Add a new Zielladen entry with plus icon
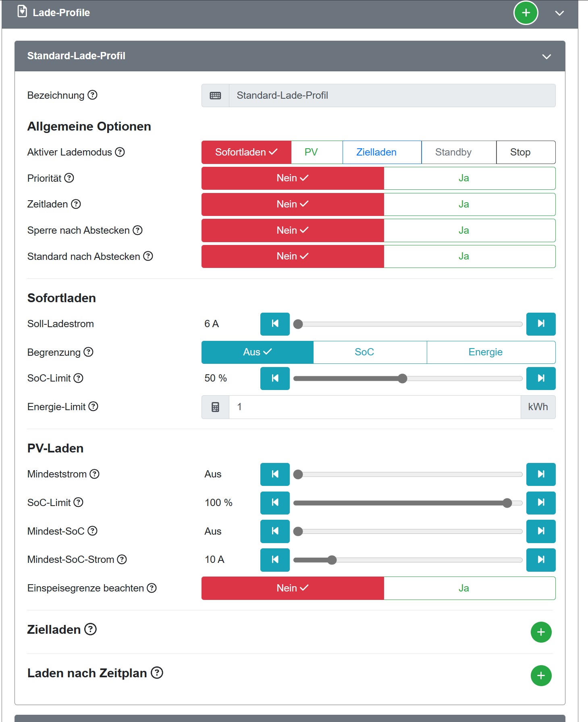 click(x=540, y=632)
